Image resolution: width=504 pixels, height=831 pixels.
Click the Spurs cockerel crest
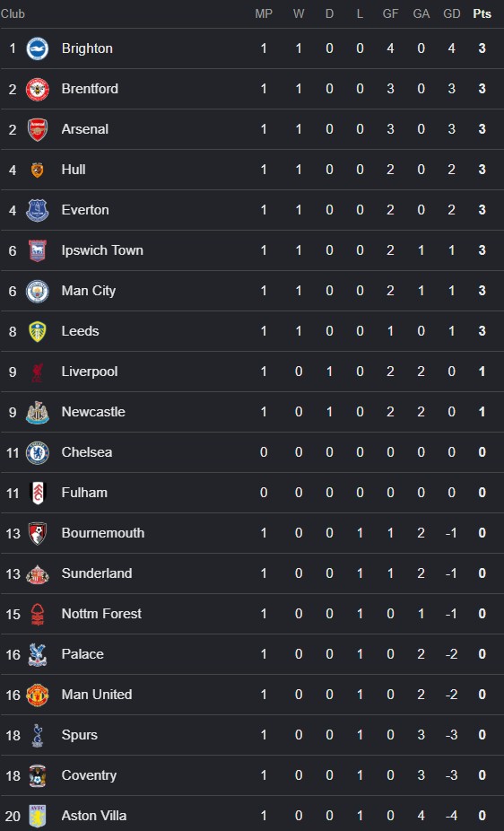pos(38,735)
